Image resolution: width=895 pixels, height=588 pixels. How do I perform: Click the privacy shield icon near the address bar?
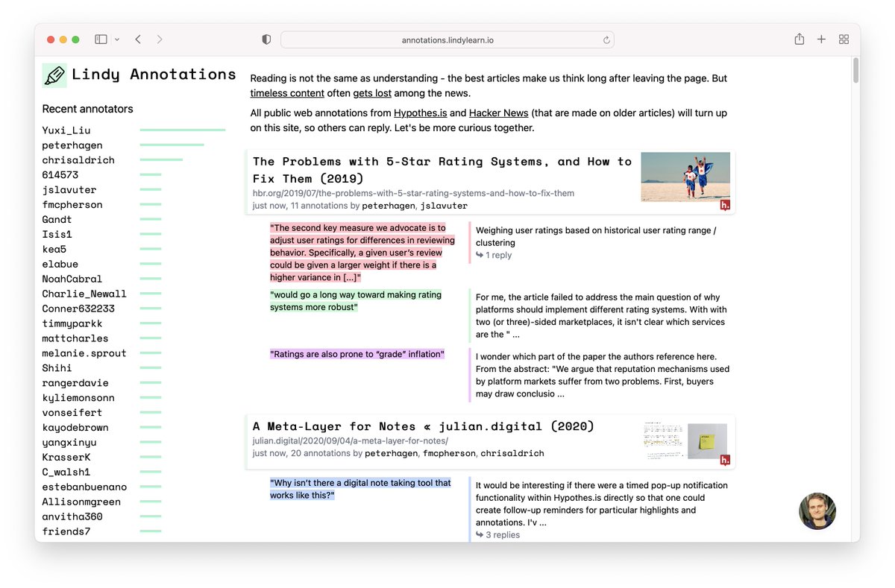click(265, 39)
